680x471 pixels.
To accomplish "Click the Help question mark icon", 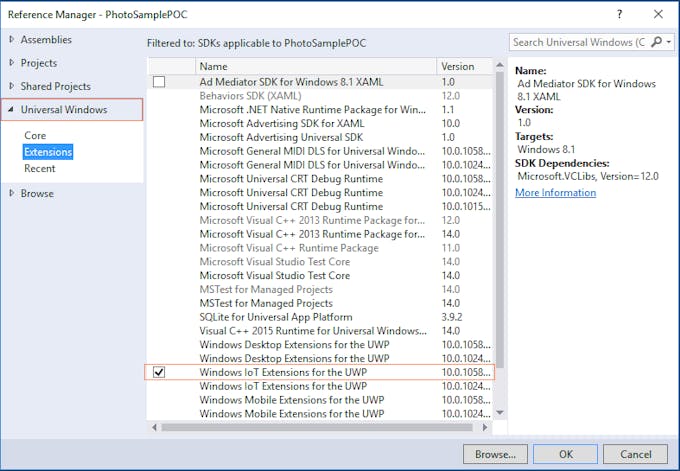I will pos(619,14).
